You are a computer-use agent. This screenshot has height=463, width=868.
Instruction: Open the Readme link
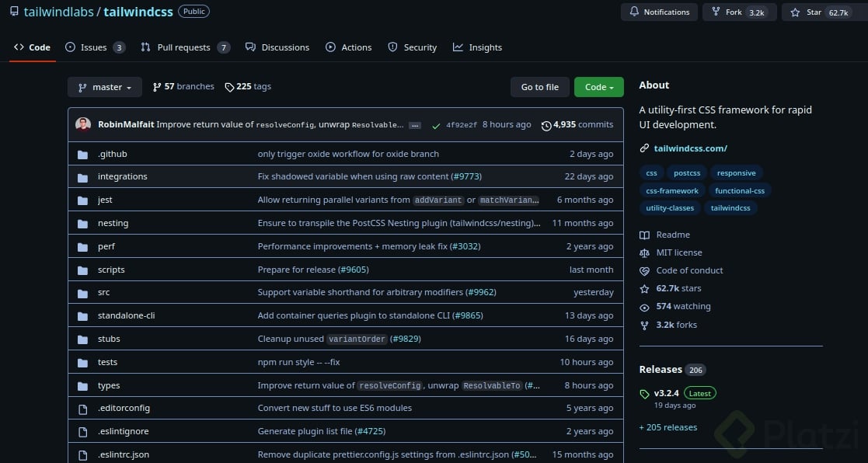point(665,235)
